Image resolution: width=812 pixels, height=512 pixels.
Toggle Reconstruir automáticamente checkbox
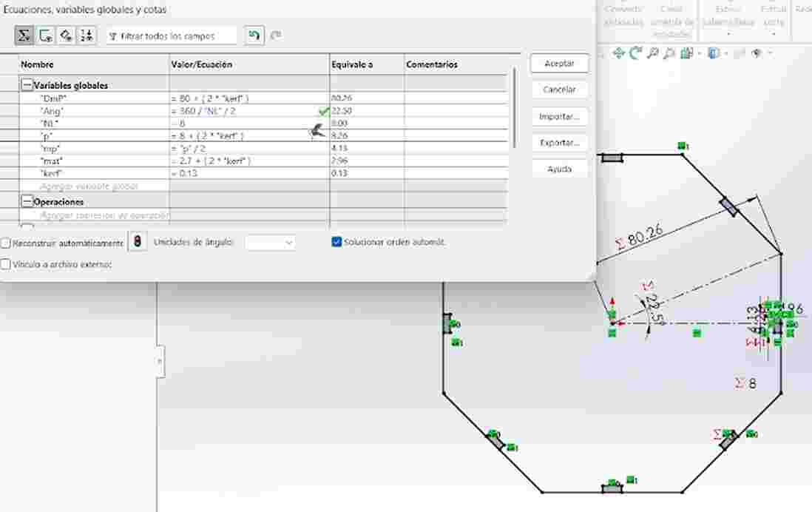pyautogui.click(x=6, y=243)
